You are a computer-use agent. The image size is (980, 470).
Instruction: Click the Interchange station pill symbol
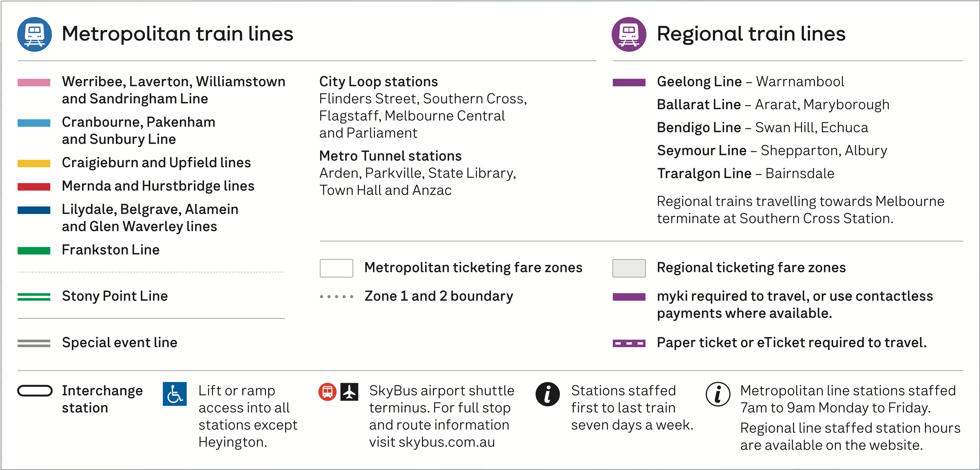coord(35,391)
